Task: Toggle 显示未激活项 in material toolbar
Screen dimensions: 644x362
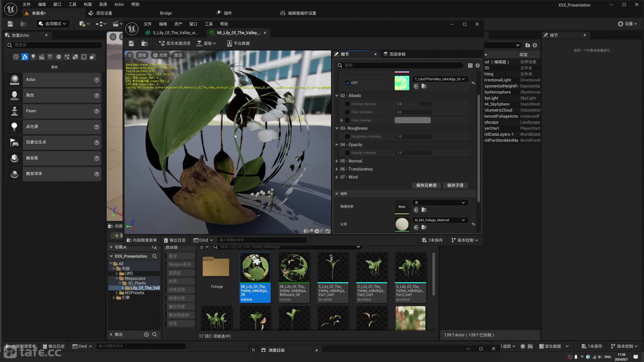Action: [x=174, y=43]
